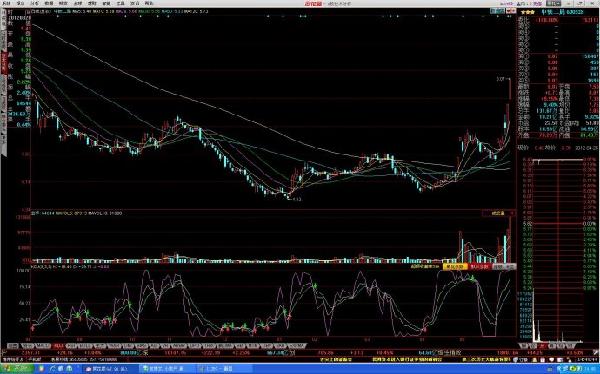Click the red vertical tab in left sidebar
Screen dimensions: 600x374
(x=4, y=62)
